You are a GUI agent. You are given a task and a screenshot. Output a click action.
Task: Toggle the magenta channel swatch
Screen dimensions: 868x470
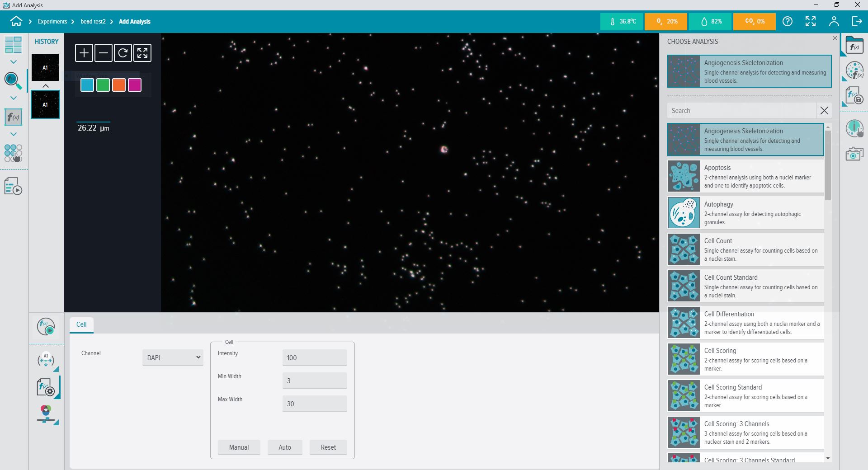[x=135, y=85]
